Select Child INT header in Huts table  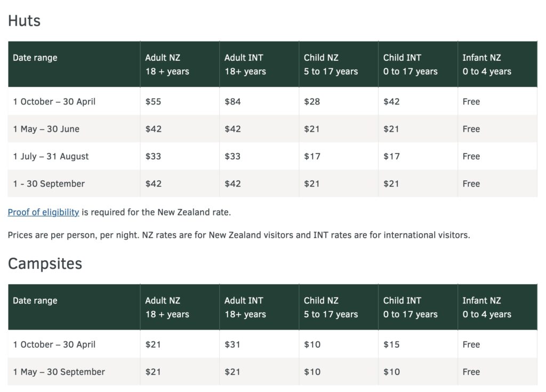pyautogui.click(x=410, y=64)
